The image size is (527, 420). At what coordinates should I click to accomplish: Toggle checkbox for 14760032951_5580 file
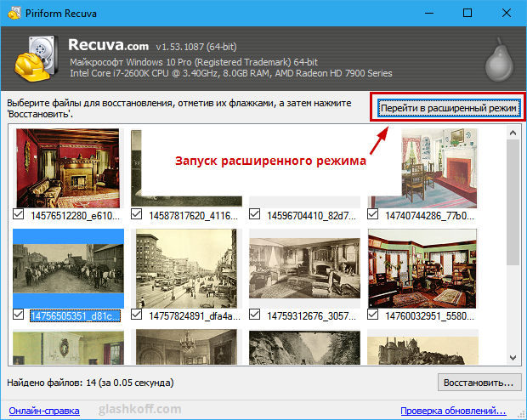(x=373, y=315)
